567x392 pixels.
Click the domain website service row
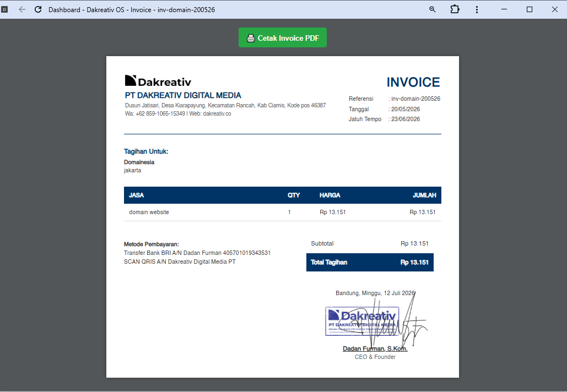pos(283,212)
